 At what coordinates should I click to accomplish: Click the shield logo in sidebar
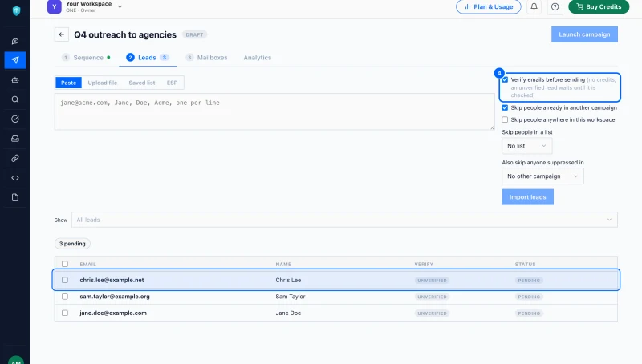coord(16,11)
